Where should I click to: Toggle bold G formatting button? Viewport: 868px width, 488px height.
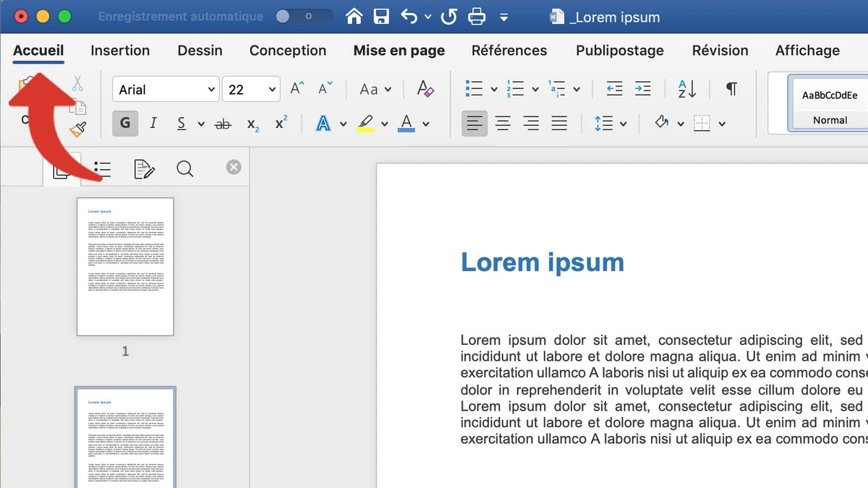click(x=125, y=124)
